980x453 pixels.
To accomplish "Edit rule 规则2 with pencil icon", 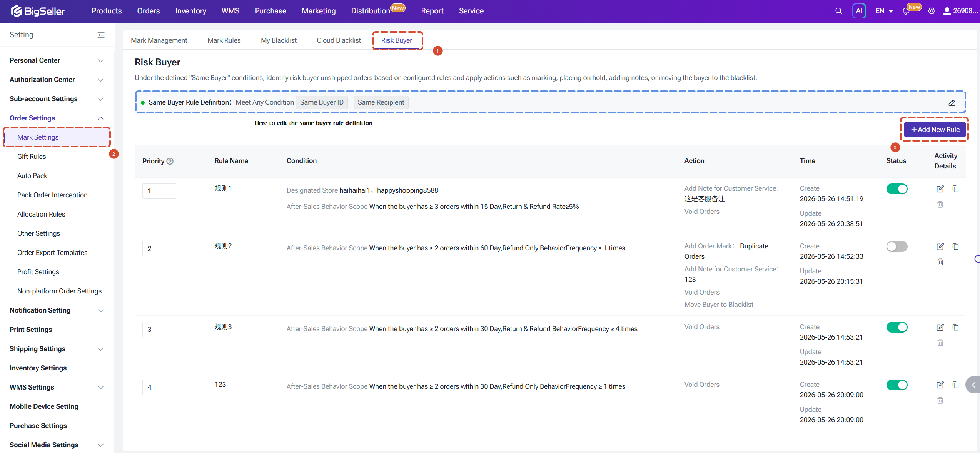I will tap(940, 246).
